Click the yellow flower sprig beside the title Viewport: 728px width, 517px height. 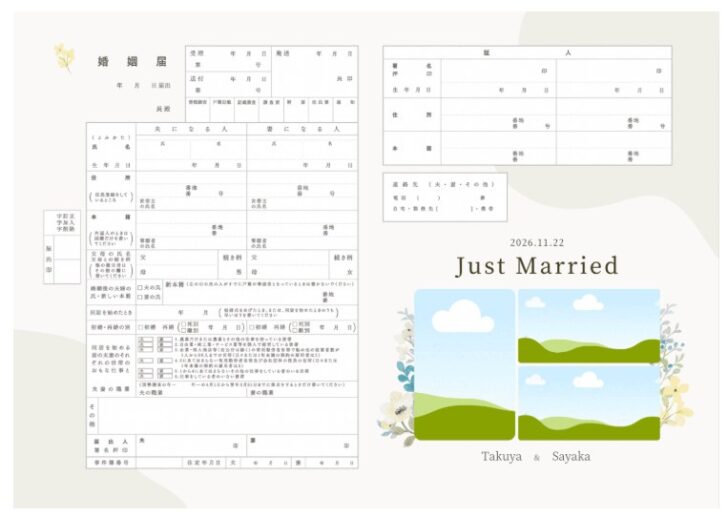click(x=65, y=58)
